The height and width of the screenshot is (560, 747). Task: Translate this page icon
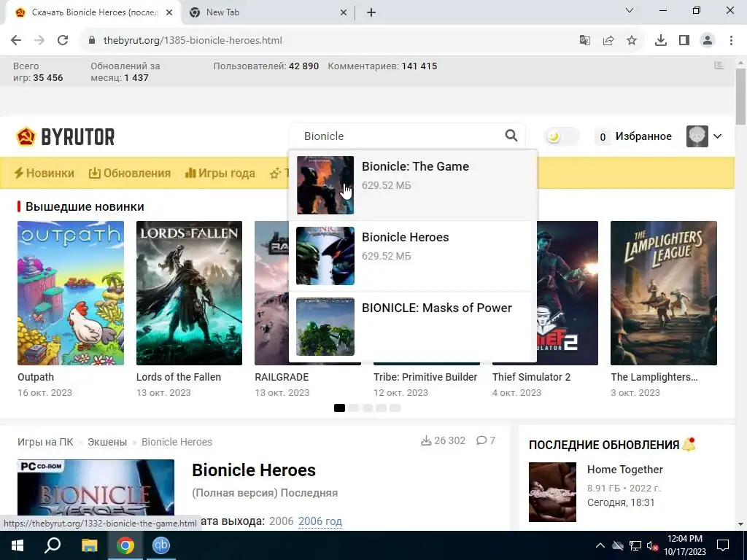584,41
